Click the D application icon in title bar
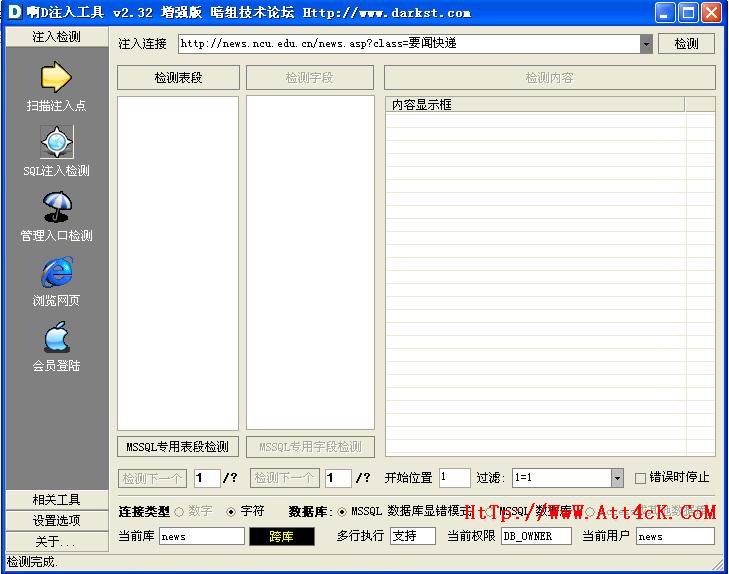729x574 pixels. point(14,12)
